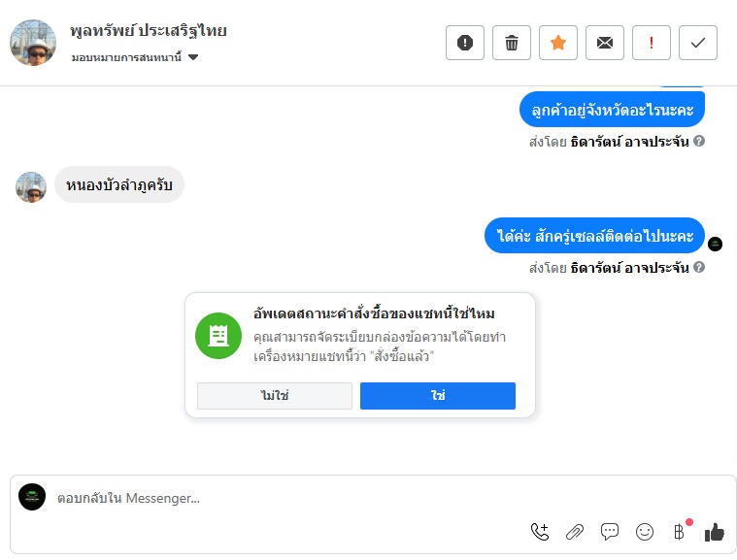Open customer profile picture in header

33,43
